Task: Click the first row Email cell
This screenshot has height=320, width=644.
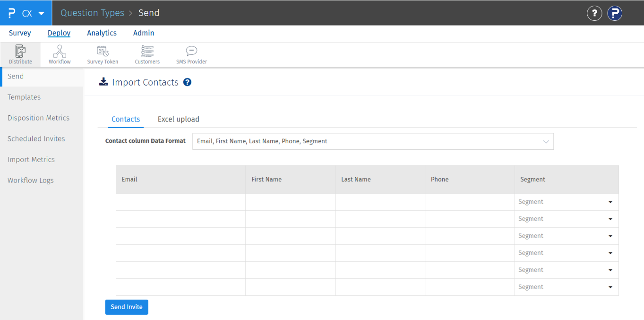Action: [180, 202]
